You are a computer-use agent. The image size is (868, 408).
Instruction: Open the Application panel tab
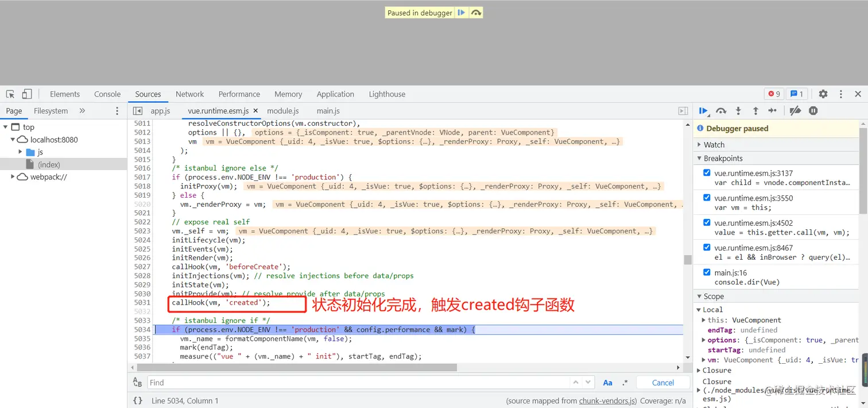pyautogui.click(x=335, y=94)
